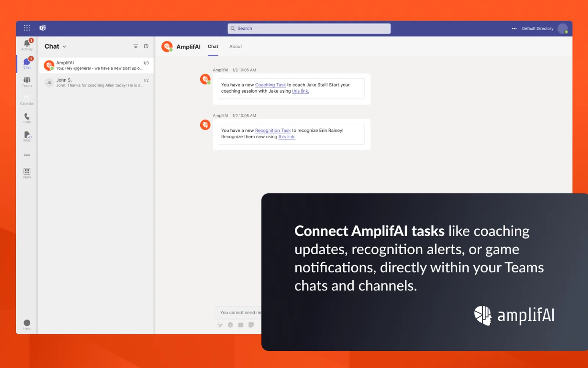588x368 pixels.
Task: Expand the Chat header dropdown
Action: (x=64, y=47)
